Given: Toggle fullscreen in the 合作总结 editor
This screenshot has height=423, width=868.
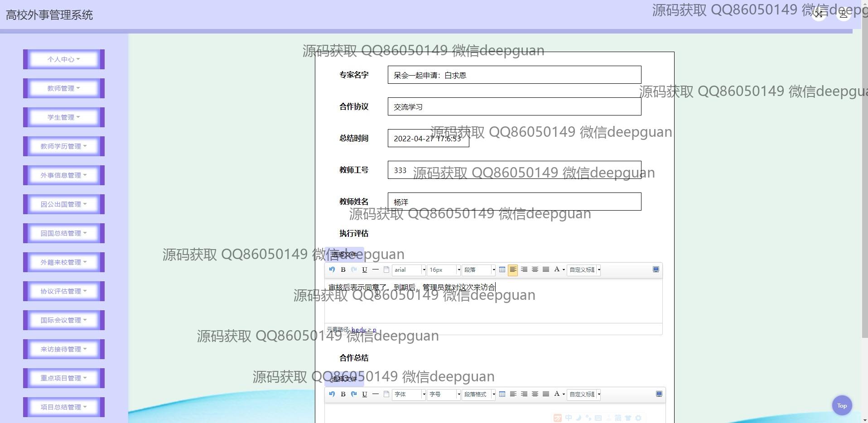Looking at the screenshot, I should (x=659, y=394).
